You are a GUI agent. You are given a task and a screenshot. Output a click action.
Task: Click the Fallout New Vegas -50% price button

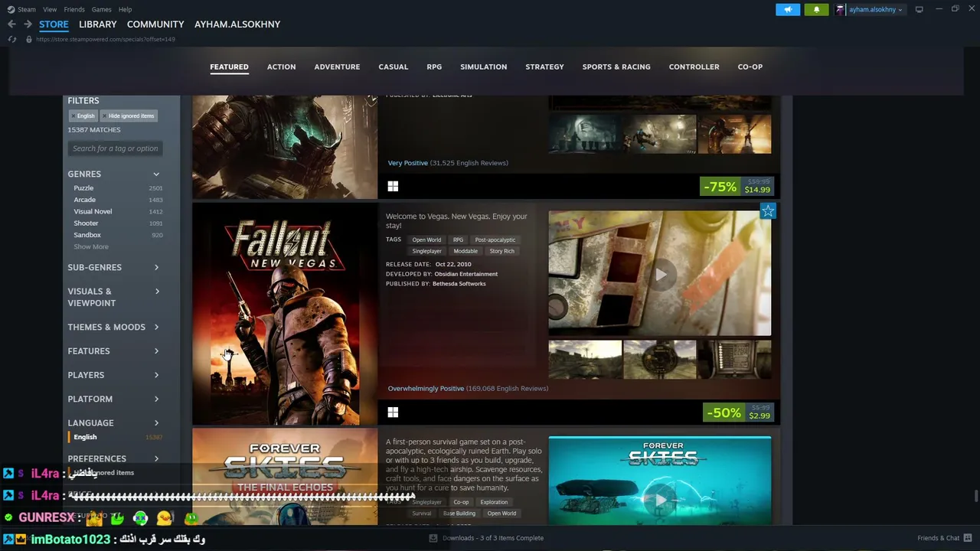point(739,412)
